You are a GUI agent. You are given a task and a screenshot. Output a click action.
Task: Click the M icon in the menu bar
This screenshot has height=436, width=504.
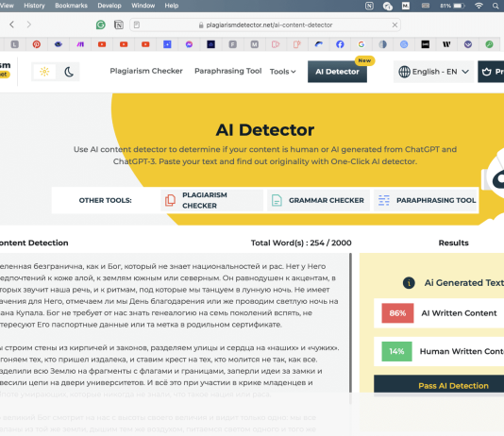pyautogui.click(x=406, y=6)
